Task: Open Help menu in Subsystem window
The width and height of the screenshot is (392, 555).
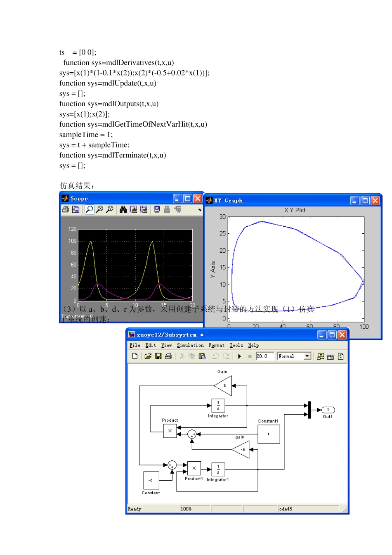Action: coord(253,345)
